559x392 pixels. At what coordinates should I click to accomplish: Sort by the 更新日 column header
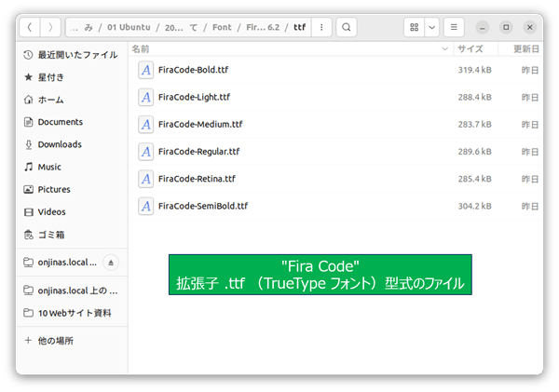pos(521,49)
